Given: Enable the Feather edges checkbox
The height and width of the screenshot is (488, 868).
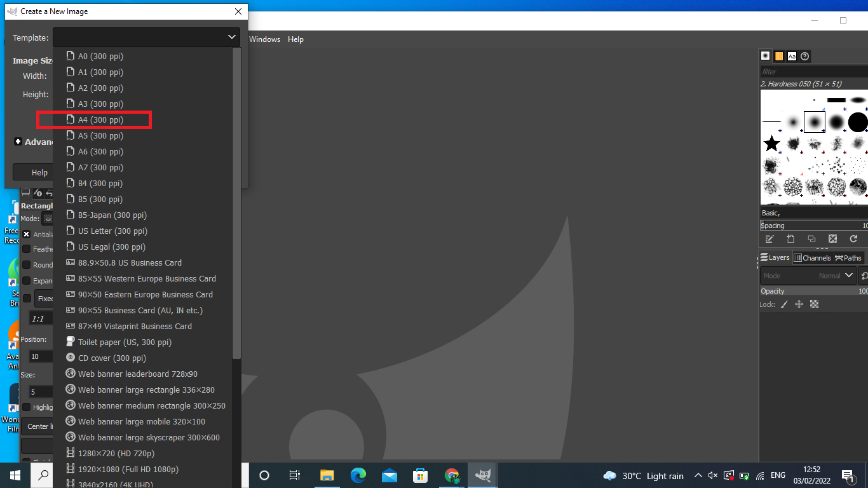Looking at the screenshot, I should click(27, 249).
